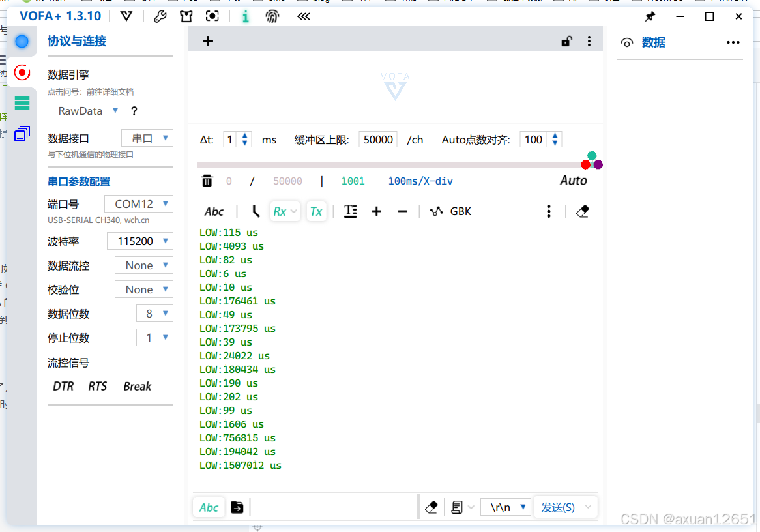760x532 pixels.
Task: Click the waveform graph icon near GBK
Action: pyautogui.click(x=436, y=211)
